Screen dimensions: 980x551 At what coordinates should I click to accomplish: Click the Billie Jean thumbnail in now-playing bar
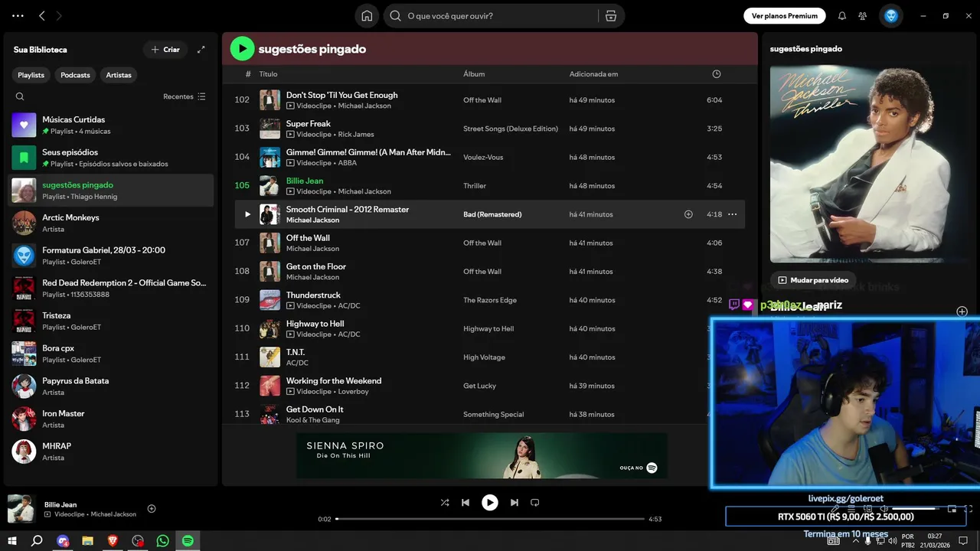21,509
